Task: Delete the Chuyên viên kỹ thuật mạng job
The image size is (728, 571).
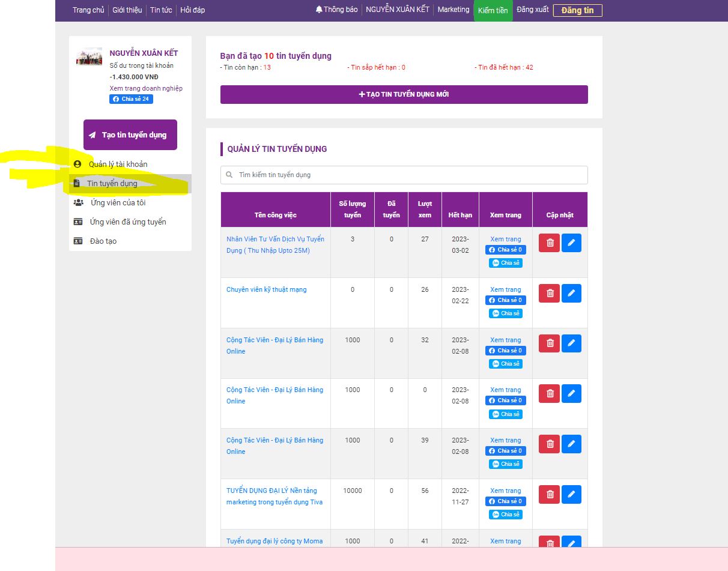Action: coord(549,293)
